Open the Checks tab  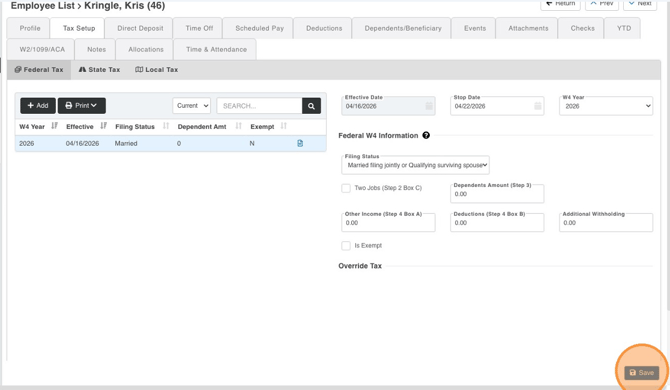(x=582, y=28)
